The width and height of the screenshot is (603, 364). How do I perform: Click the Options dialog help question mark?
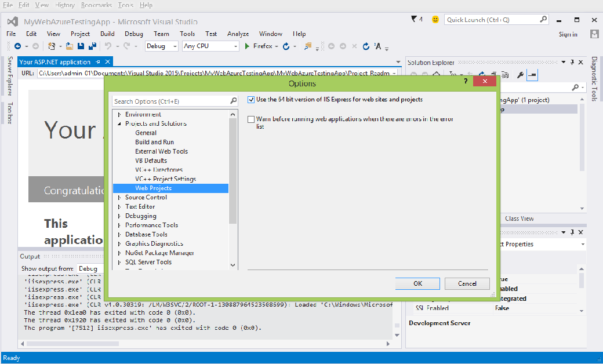(466, 81)
